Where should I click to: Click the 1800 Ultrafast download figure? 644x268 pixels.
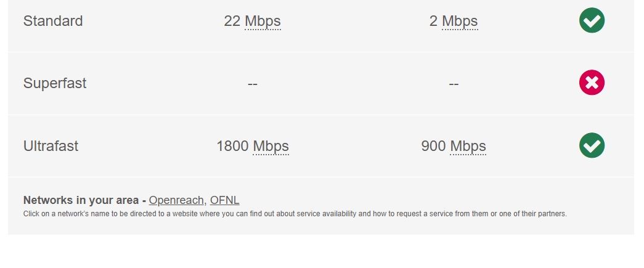coord(232,147)
